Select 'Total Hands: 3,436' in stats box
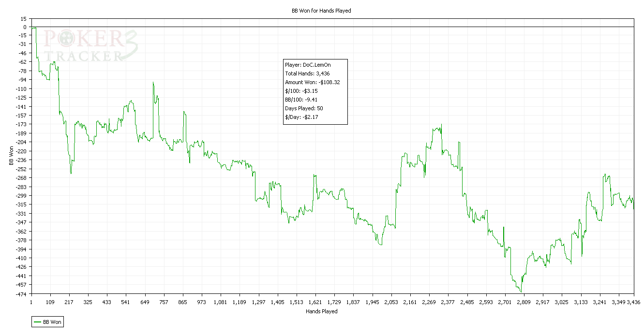The height and width of the screenshot is (335, 644). (x=307, y=73)
